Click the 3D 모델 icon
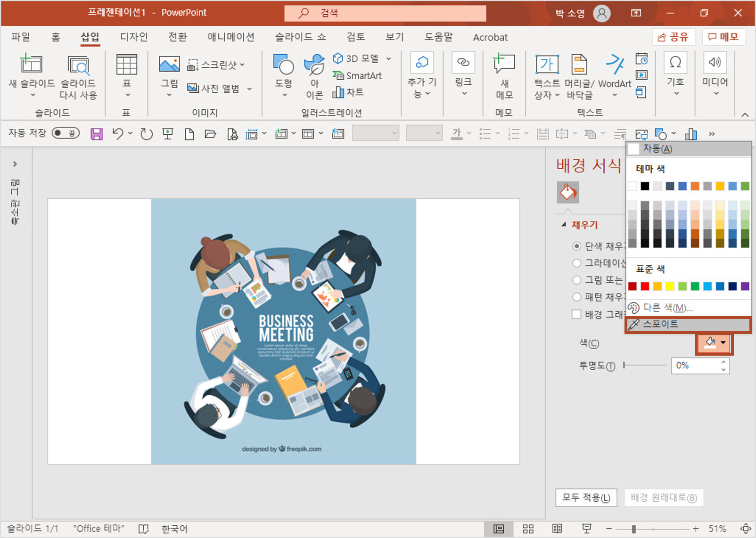Image resolution: width=756 pixels, height=538 pixels. (338, 58)
